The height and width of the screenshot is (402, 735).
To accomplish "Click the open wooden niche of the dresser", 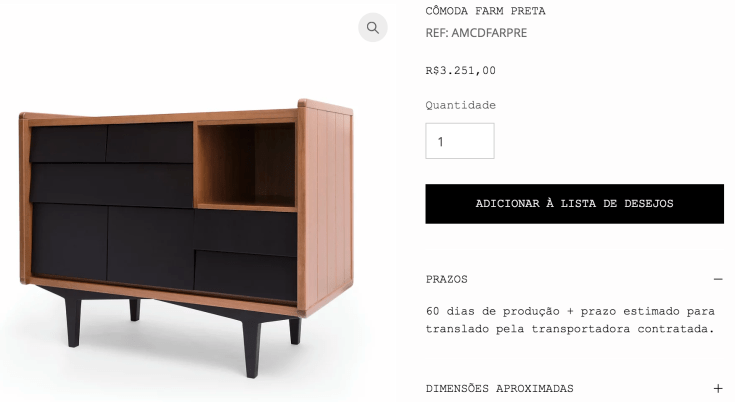I will coord(245,165).
